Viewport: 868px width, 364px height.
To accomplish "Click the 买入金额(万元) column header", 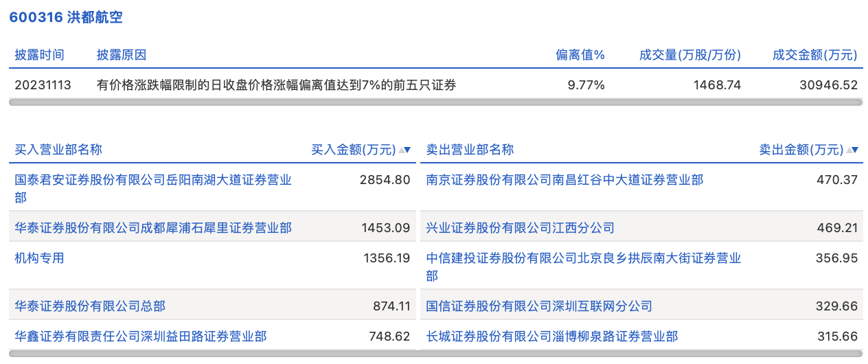I will 353,150.
